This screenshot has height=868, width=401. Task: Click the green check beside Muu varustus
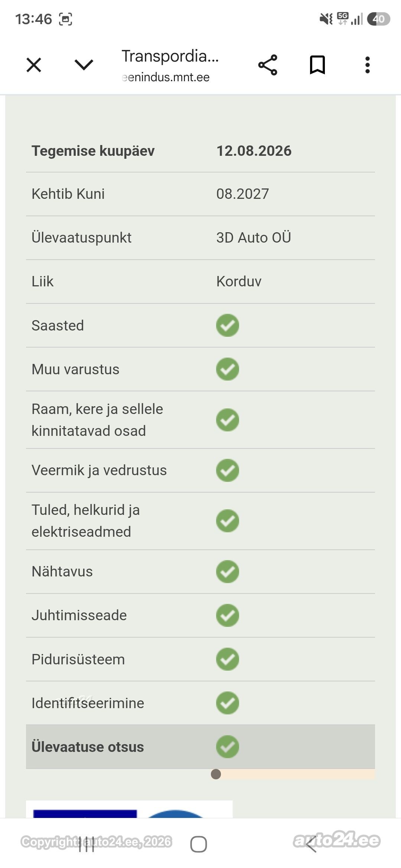(x=228, y=369)
